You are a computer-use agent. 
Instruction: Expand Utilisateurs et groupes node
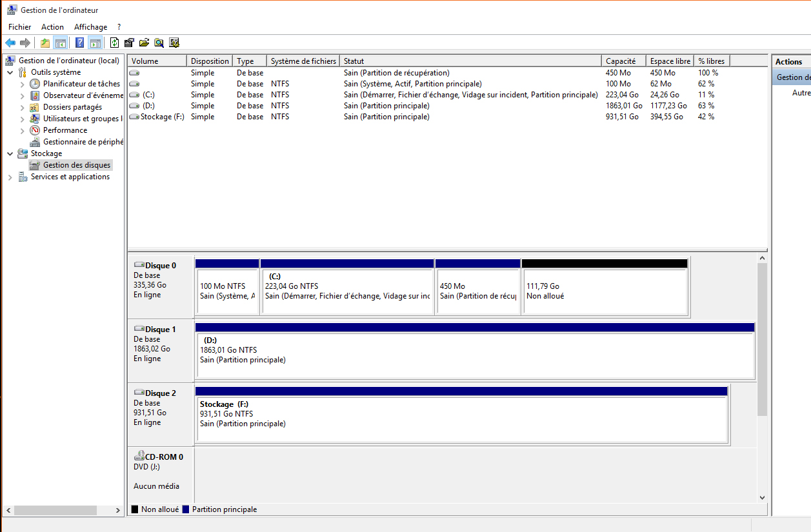point(23,119)
